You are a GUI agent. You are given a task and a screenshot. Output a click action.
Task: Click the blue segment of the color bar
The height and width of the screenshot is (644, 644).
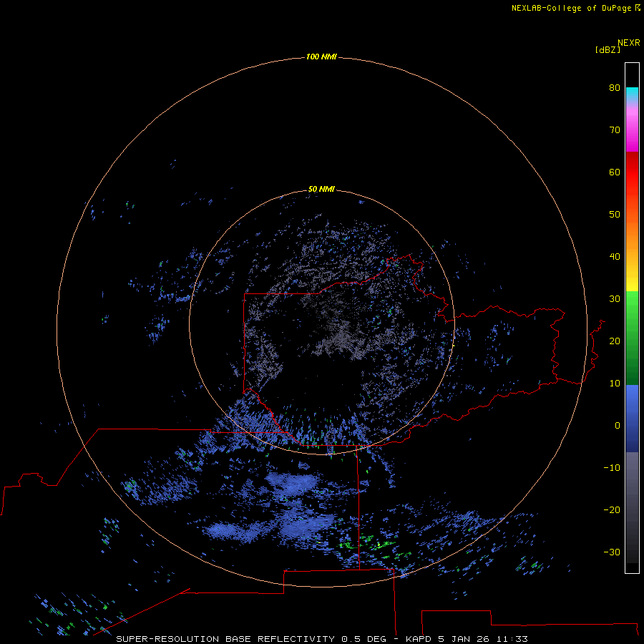tap(632, 418)
